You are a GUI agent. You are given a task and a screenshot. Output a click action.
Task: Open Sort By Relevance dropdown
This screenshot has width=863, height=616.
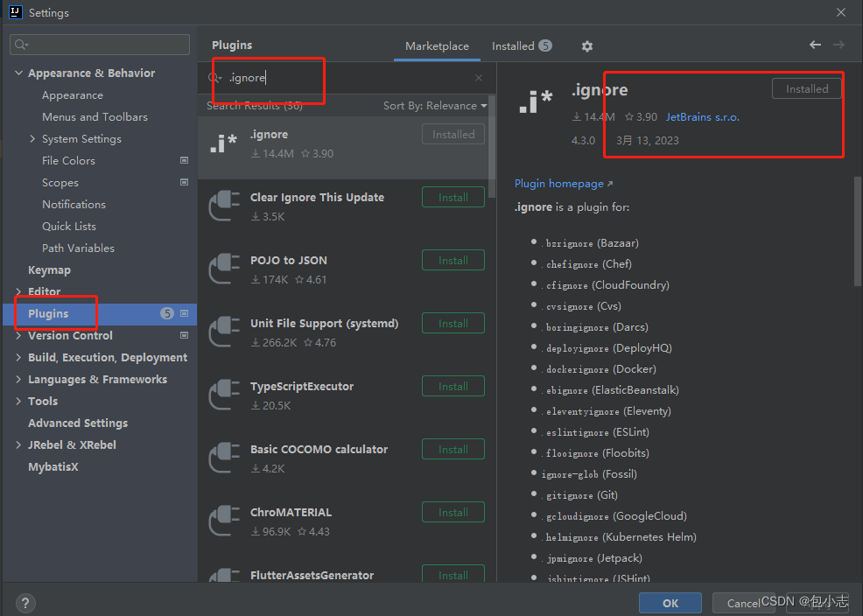point(435,106)
